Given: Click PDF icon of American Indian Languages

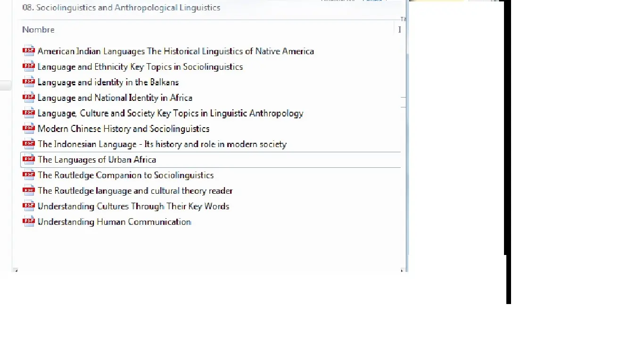Looking at the screenshot, I should tap(29, 51).
